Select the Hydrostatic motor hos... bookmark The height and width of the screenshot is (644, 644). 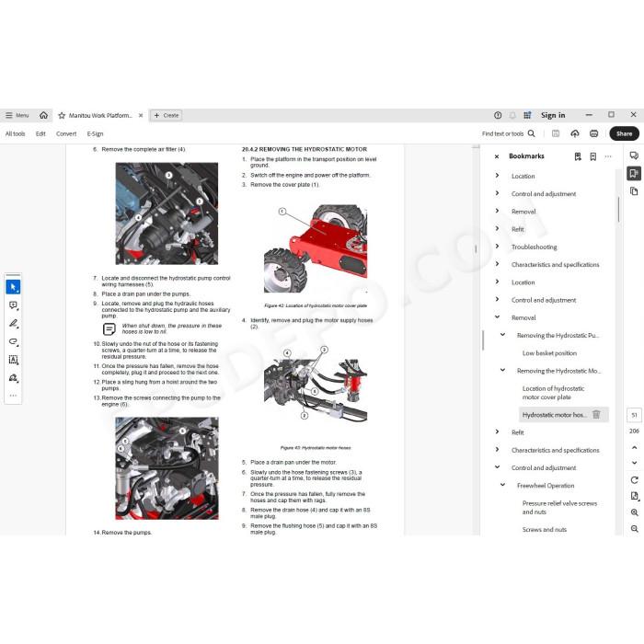tap(554, 415)
